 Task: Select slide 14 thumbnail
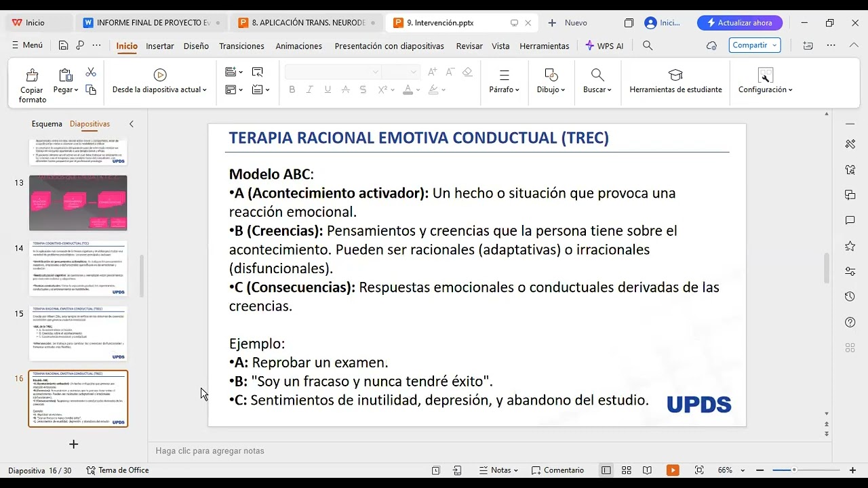(x=78, y=268)
